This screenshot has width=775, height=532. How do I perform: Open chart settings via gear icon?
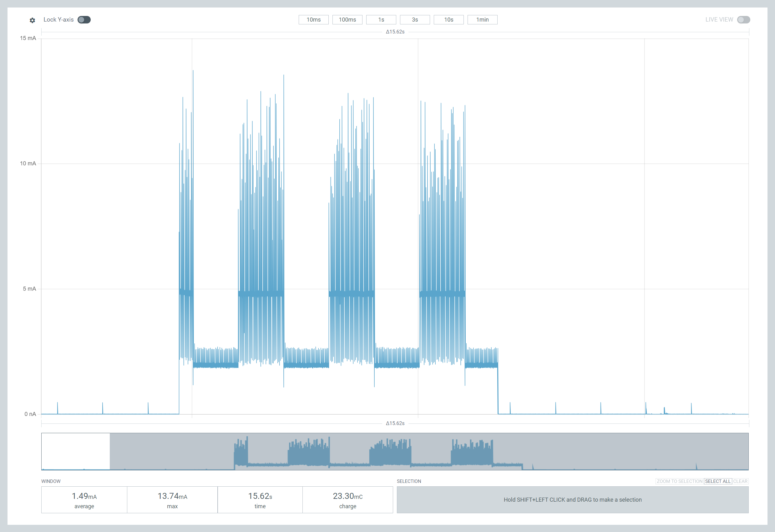pyautogui.click(x=32, y=20)
